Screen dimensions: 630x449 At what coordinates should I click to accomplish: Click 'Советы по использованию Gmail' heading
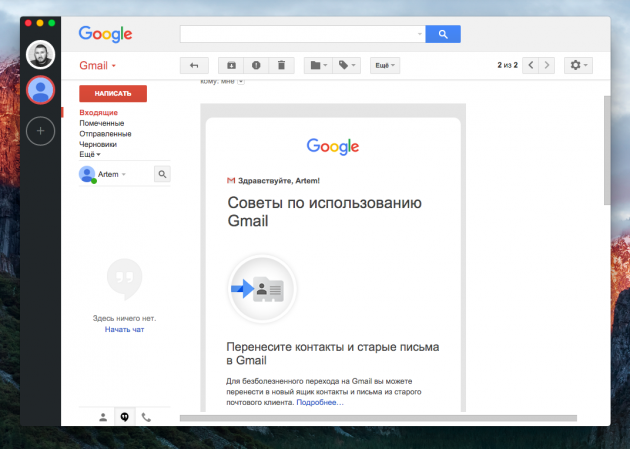(x=325, y=212)
